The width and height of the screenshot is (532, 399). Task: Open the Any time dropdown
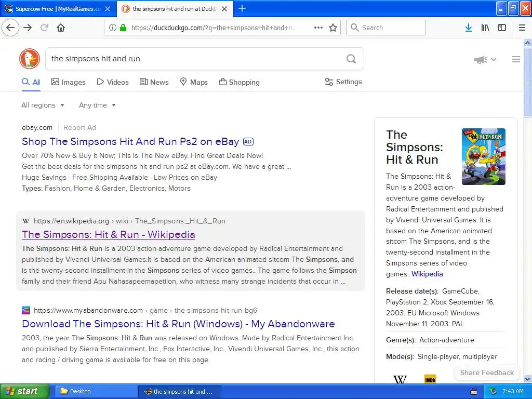tap(97, 105)
